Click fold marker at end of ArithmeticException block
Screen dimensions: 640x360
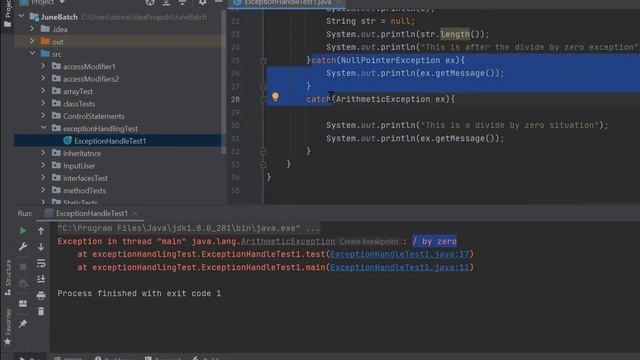pyautogui.click(x=263, y=151)
